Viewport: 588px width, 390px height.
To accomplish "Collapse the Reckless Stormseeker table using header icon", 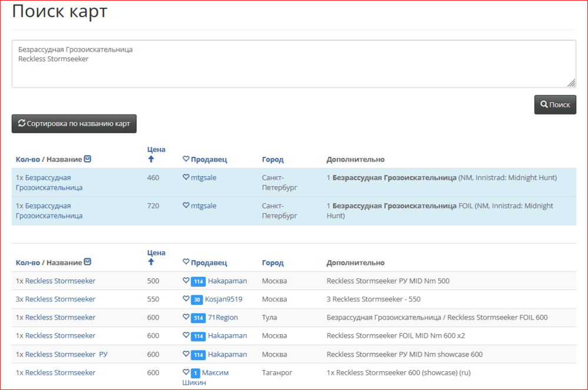I will 88,262.
